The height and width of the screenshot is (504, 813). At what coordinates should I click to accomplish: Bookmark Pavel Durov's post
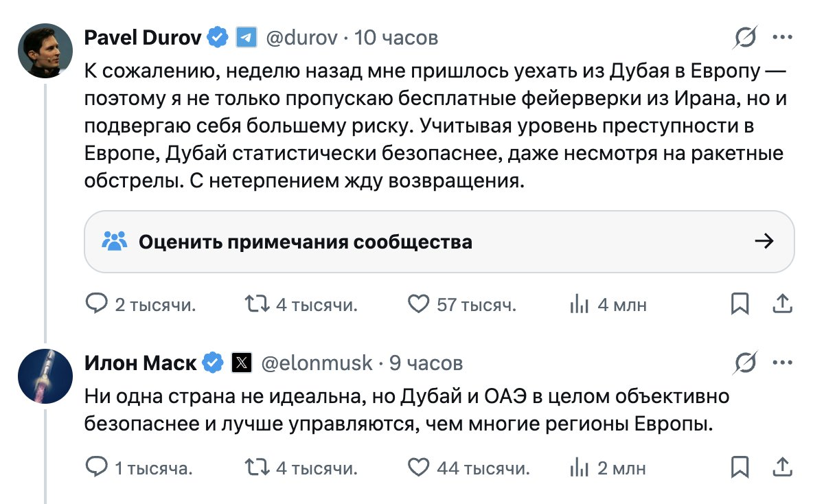pyautogui.click(x=740, y=303)
